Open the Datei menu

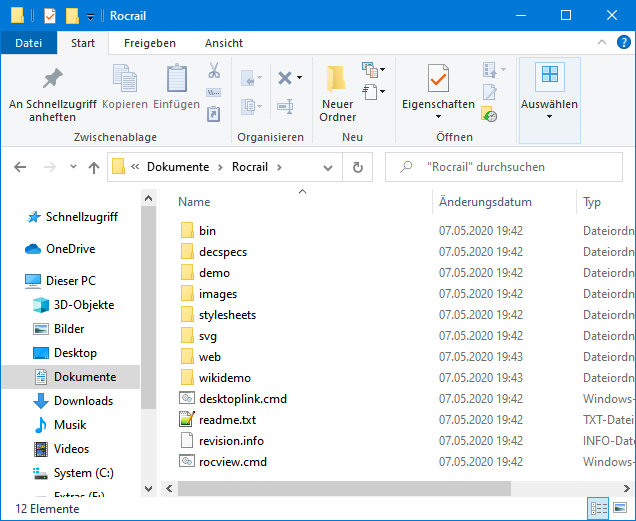pos(28,43)
